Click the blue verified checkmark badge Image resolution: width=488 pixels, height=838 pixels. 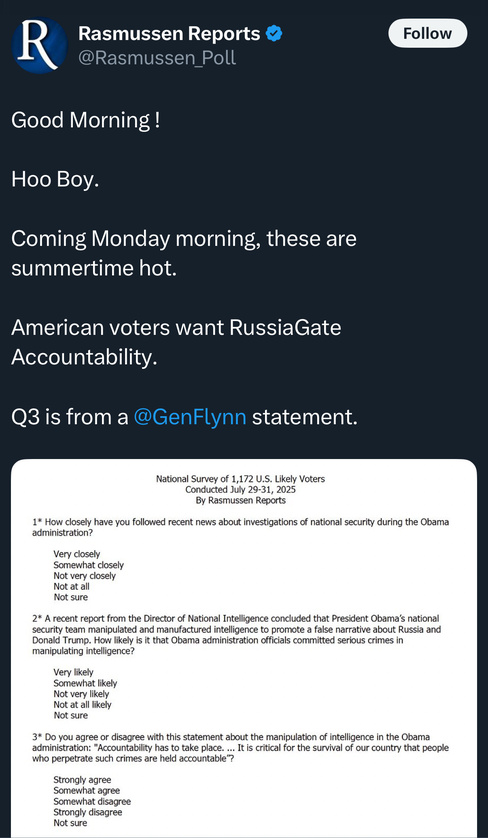pyautogui.click(x=274, y=34)
